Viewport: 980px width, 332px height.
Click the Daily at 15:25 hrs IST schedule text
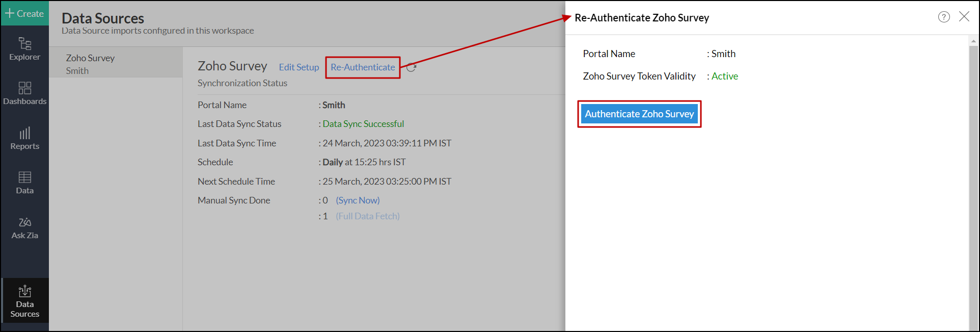pos(364,162)
